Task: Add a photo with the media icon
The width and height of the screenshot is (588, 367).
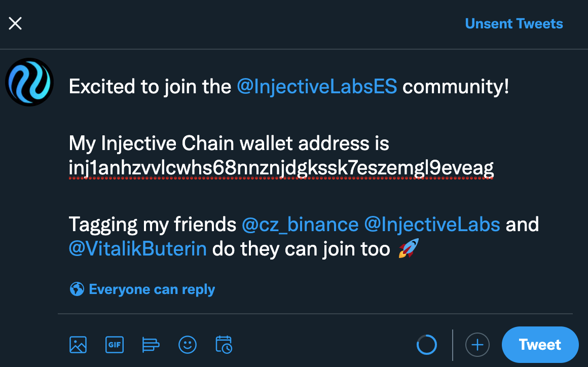Action: (x=78, y=345)
